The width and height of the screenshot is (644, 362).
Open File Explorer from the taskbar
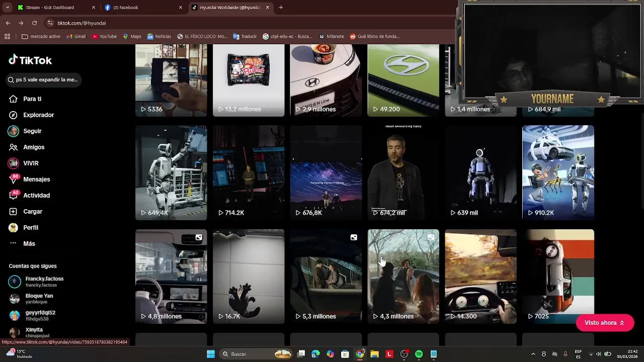(374, 354)
